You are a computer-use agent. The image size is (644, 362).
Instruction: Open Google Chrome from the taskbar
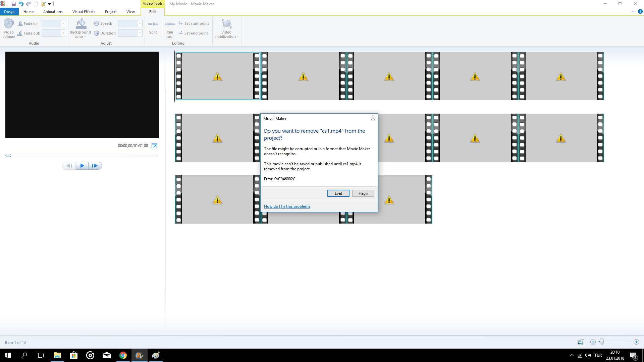click(x=123, y=355)
